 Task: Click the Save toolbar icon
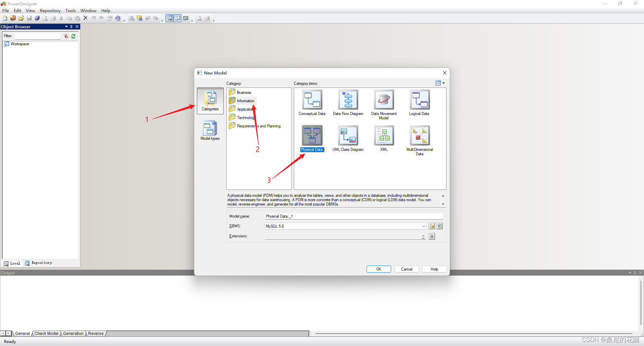29,18
